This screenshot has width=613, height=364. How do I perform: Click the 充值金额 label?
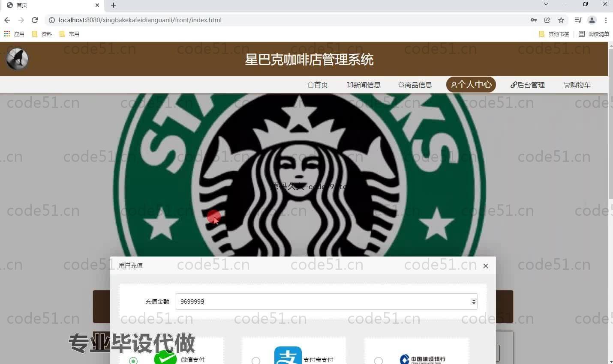tap(157, 301)
